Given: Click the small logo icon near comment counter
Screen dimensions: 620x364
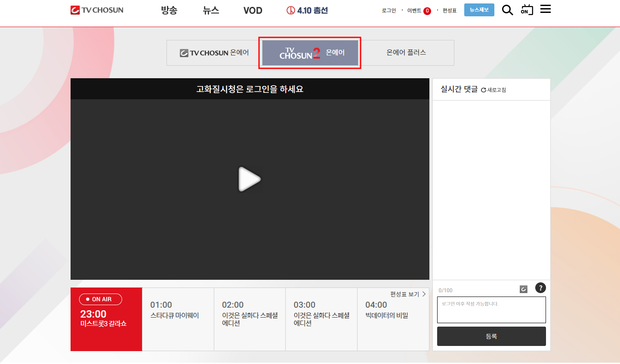Looking at the screenshot, I should point(524,289).
